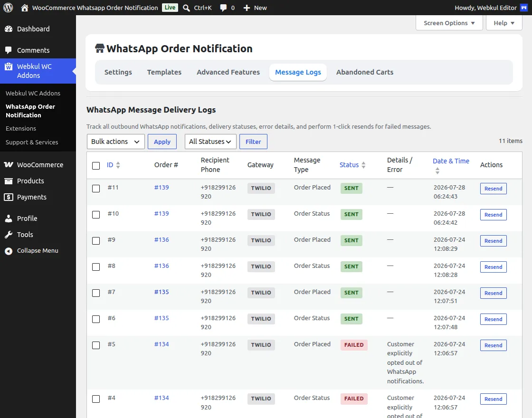532x418 pixels.
Task: Select Message Logs tab
Action: click(298, 72)
